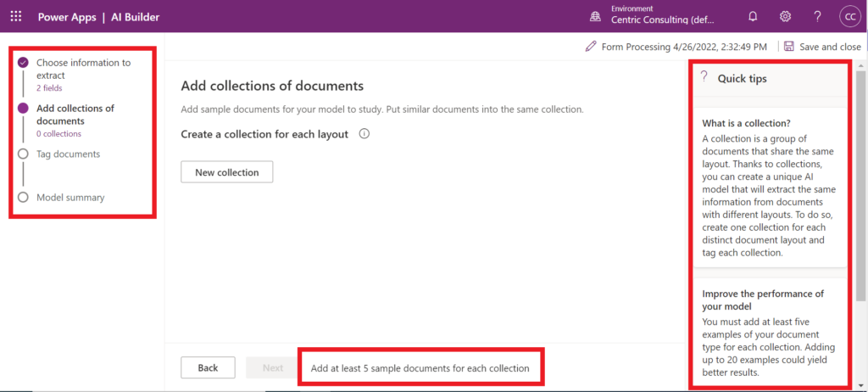Select the Tag documents step circle
The height and width of the screenshot is (392, 868).
click(23, 154)
